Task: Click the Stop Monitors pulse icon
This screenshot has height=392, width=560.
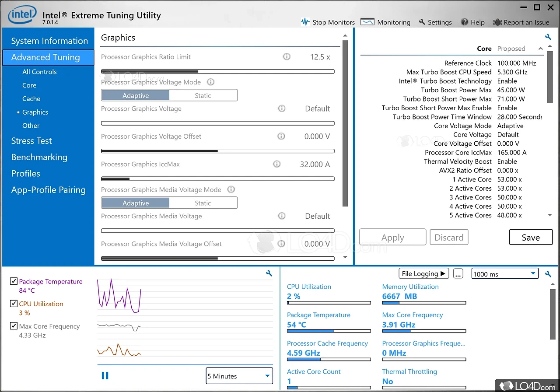Action: click(305, 22)
